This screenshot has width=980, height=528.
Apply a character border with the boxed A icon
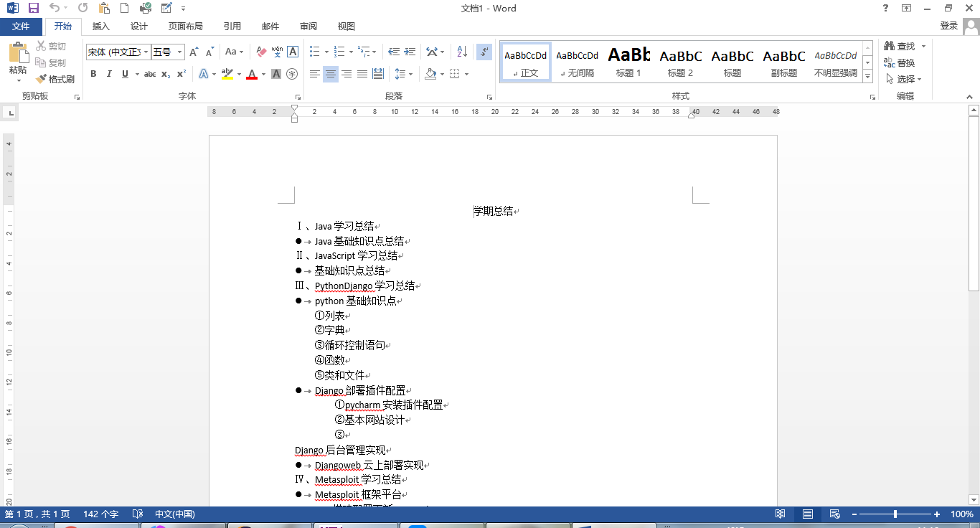(x=293, y=52)
